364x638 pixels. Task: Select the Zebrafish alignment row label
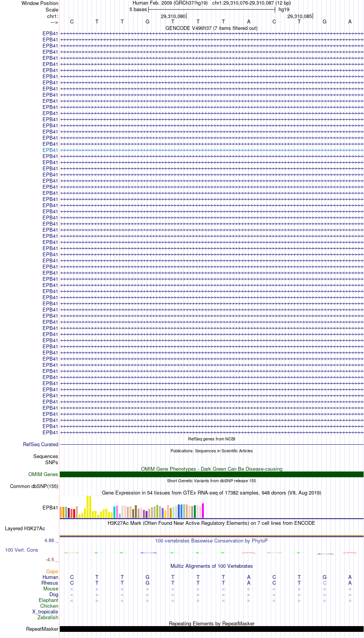coord(48,617)
